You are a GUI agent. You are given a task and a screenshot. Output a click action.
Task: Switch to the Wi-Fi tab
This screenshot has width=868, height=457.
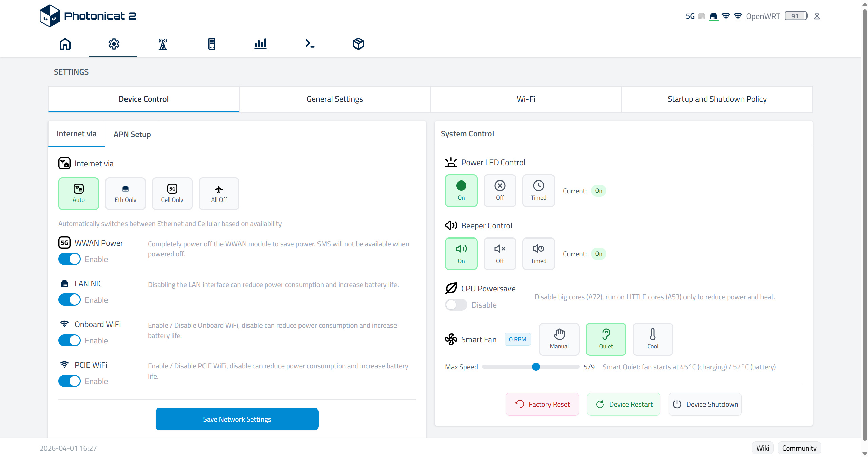[x=525, y=99]
